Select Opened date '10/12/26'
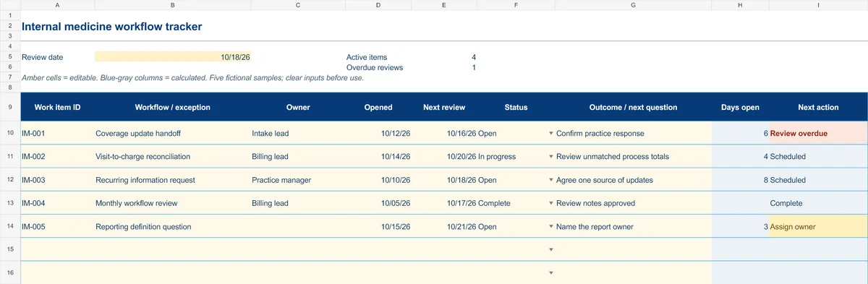This screenshot has width=868, height=284. pos(378,134)
